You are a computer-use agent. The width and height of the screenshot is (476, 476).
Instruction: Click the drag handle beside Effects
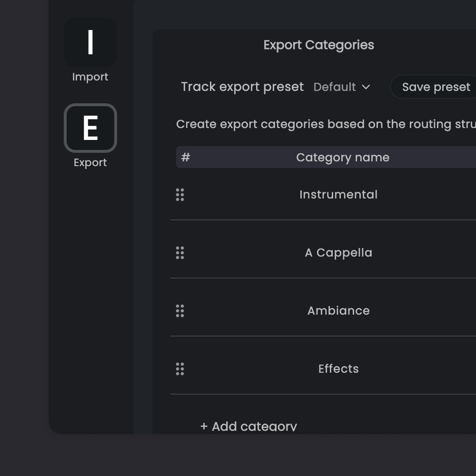tap(179, 369)
